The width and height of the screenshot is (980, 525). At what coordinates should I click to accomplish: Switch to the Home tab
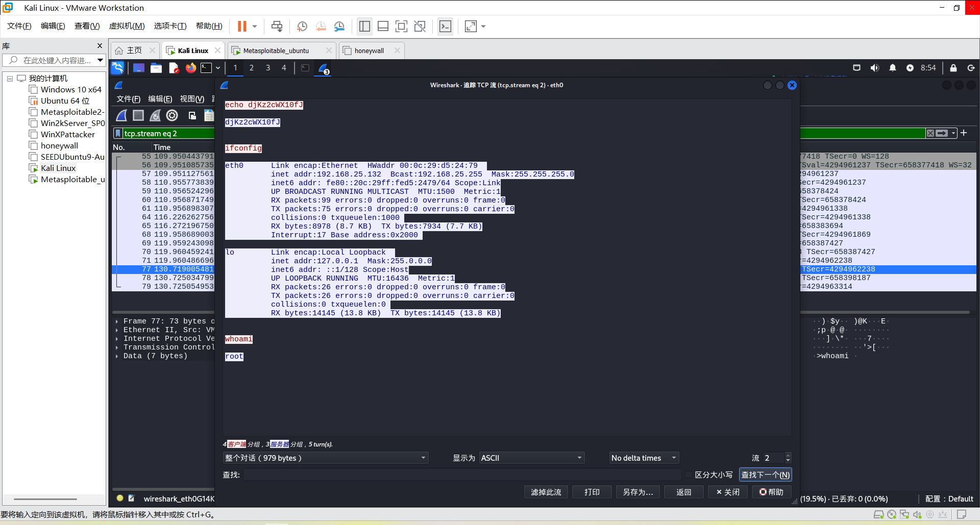point(134,51)
